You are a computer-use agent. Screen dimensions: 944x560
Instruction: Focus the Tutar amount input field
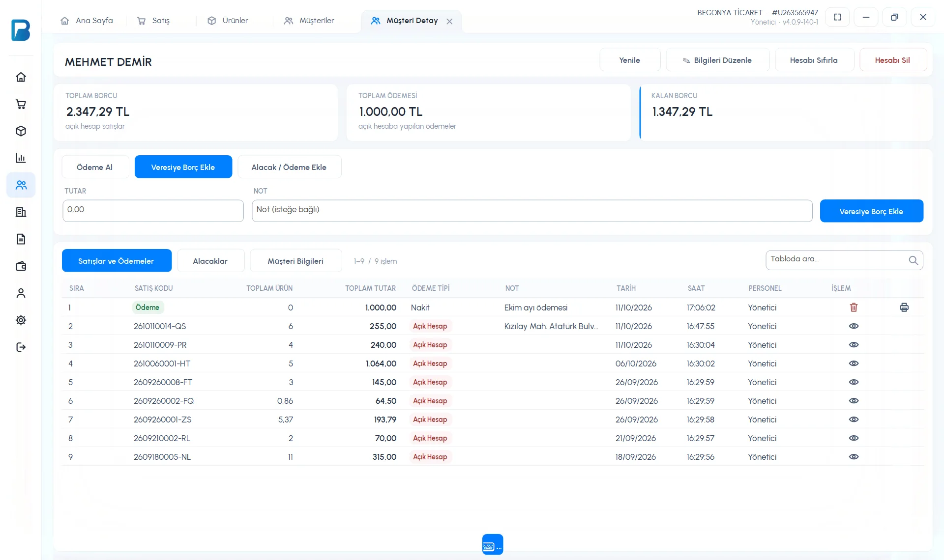[153, 211]
